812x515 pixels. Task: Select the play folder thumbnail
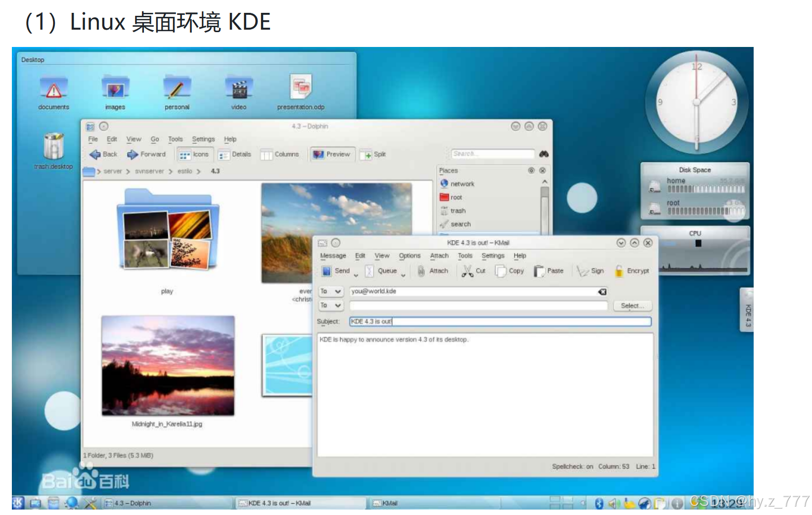(x=168, y=229)
